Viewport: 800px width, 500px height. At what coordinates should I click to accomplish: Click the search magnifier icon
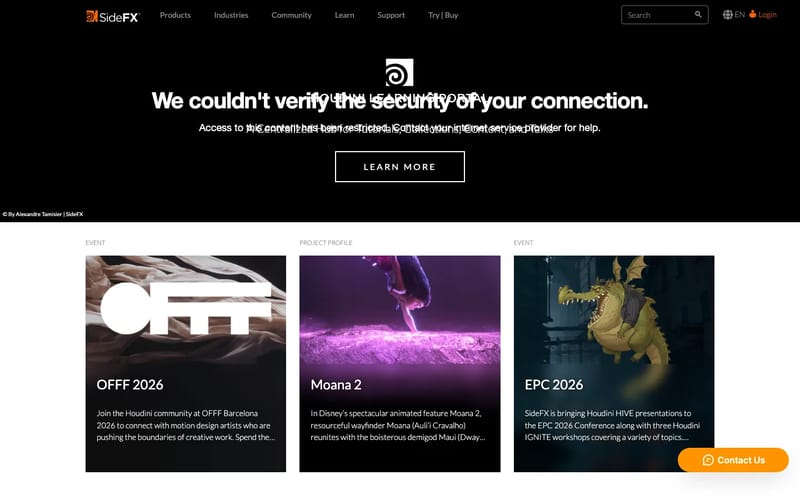click(x=698, y=15)
